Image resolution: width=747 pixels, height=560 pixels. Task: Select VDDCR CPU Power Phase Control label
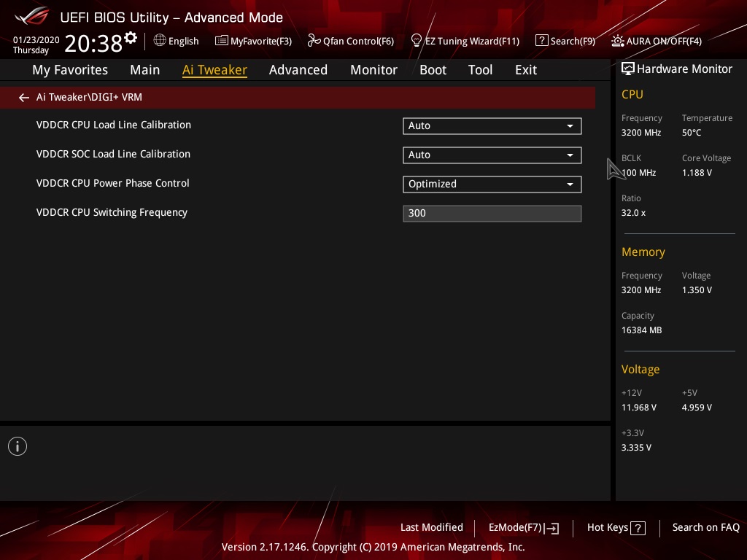click(x=112, y=183)
